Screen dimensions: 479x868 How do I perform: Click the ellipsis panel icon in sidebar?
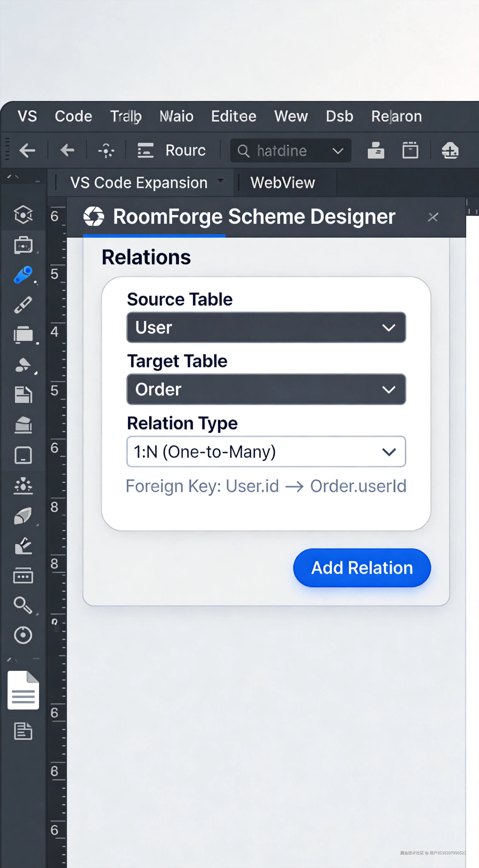point(23,575)
